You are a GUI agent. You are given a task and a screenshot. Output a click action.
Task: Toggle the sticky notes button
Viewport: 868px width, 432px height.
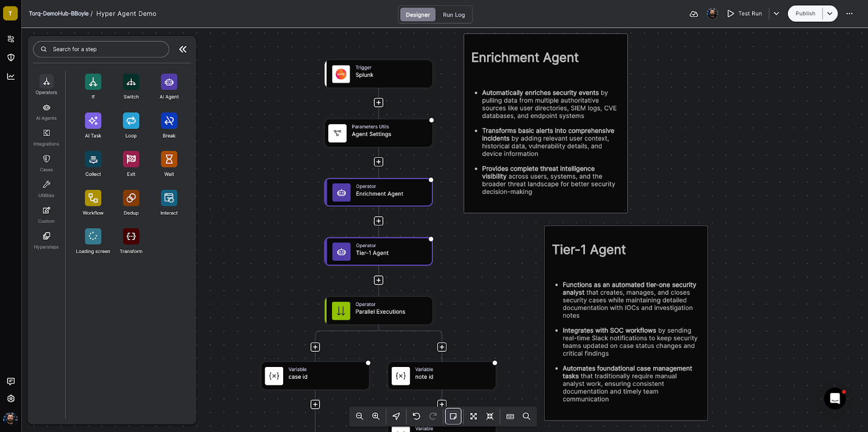pos(453,416)
